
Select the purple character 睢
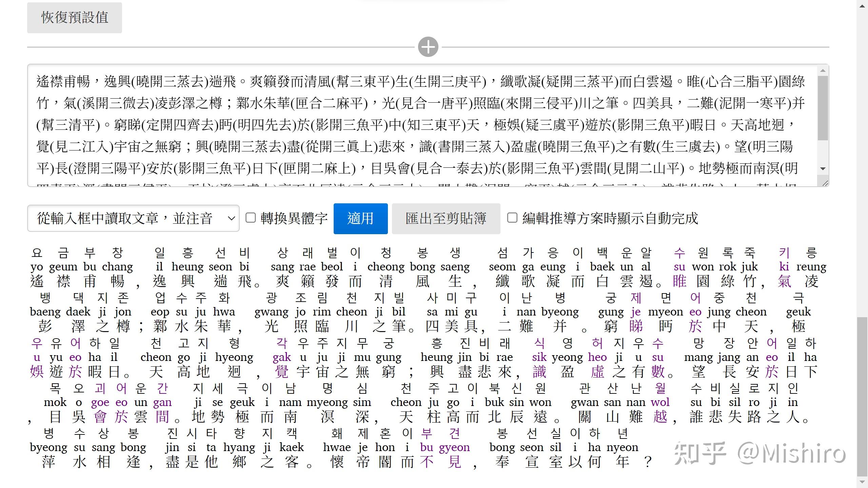pos(679,281)
